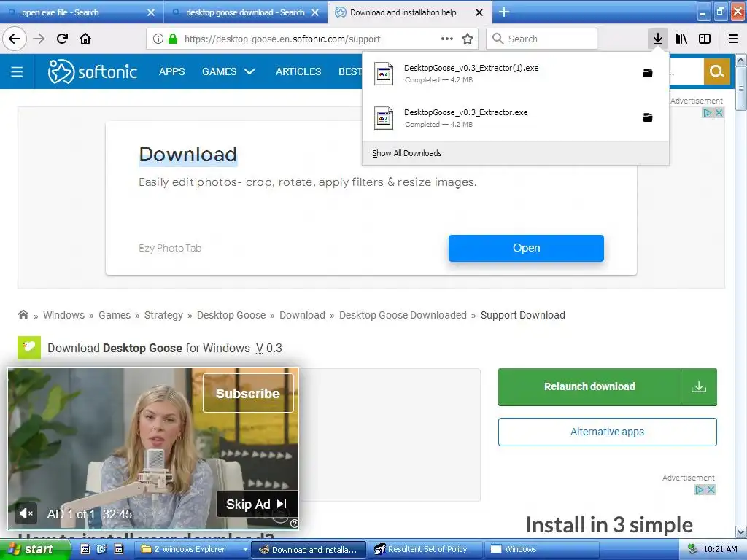Click the forward navigation arrow
Screen dimensions: 747x560
click(39, 39)
